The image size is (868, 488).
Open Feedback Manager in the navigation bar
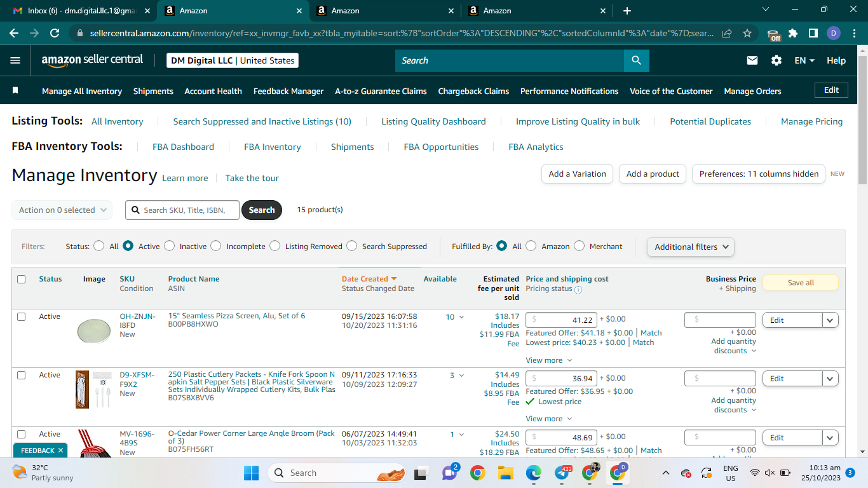pyautogui.click(x=288, y=91)
